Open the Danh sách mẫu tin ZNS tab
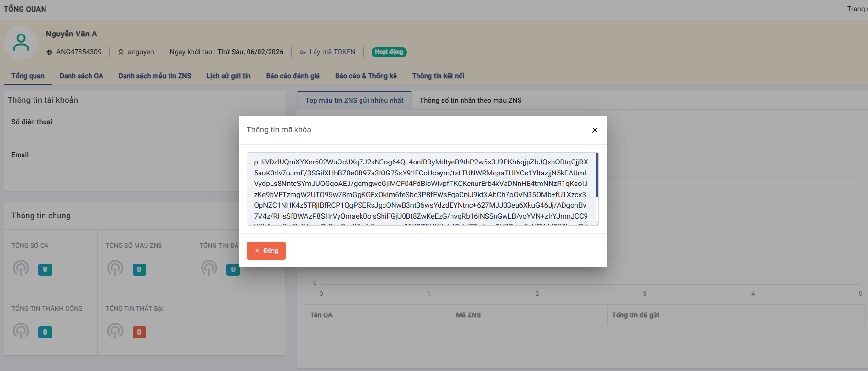 155,76
